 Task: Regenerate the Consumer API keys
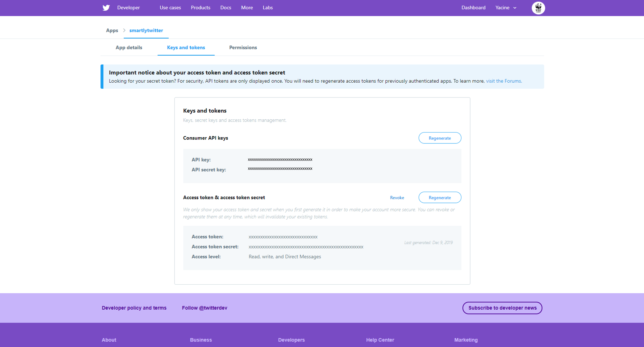point(440,138)
